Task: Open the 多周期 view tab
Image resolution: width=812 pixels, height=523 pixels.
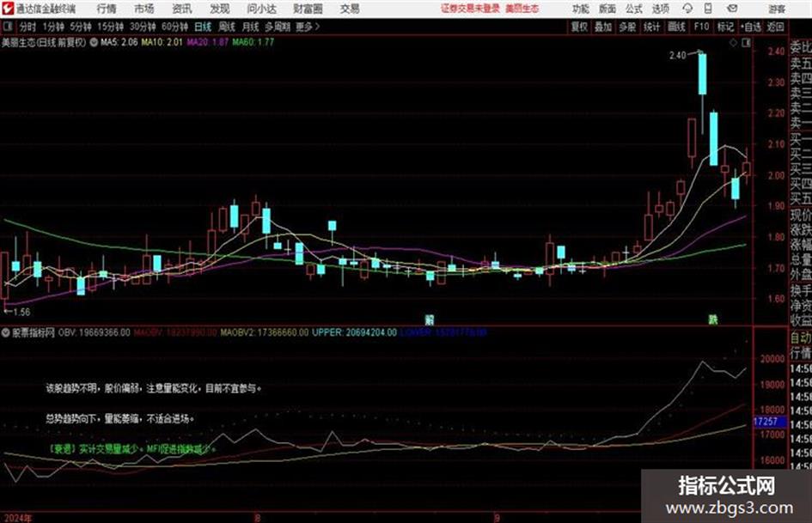Action: click(278, 27)
